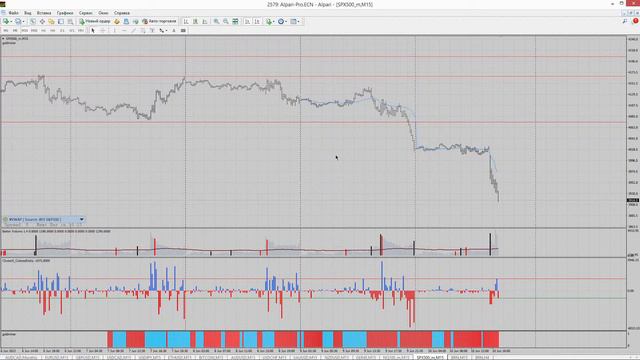Viewport: 640px width, 360px height.
Task: Toggle the D1 timeframe button
Action: click(x=62, y=31)
